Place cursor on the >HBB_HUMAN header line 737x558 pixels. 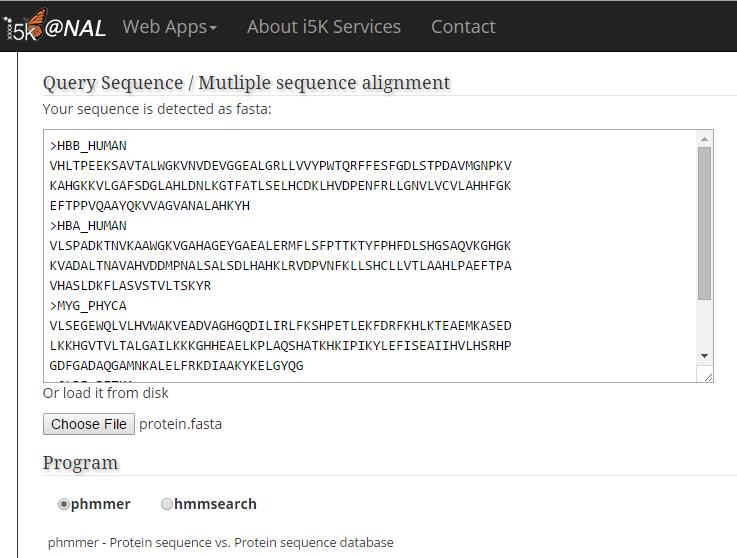[x=88, y=146]
